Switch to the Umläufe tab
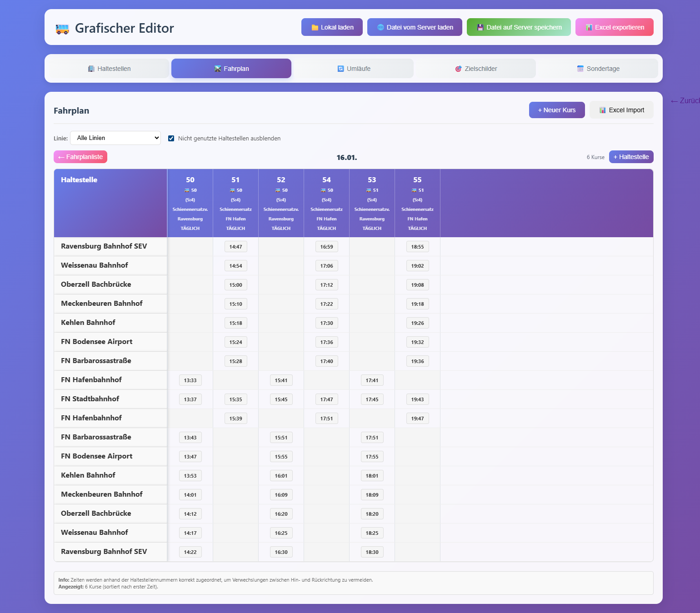This screenshot has width=700, height=613. [x=354, y=68]
